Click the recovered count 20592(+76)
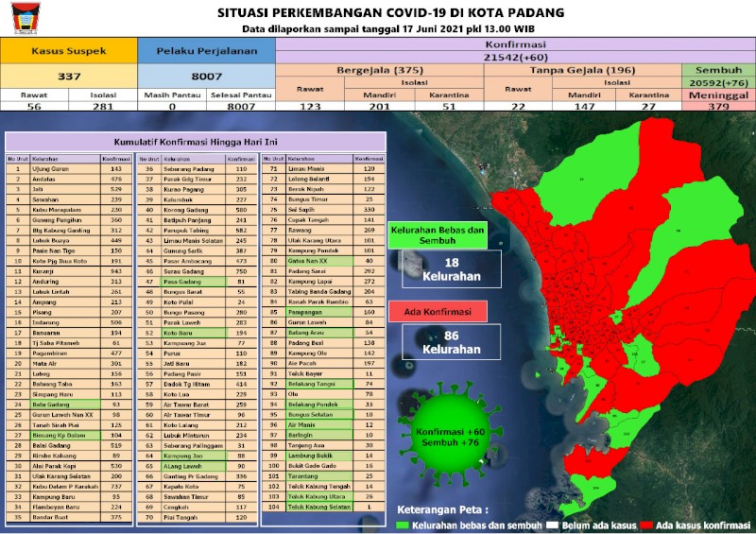 point(718,82)
